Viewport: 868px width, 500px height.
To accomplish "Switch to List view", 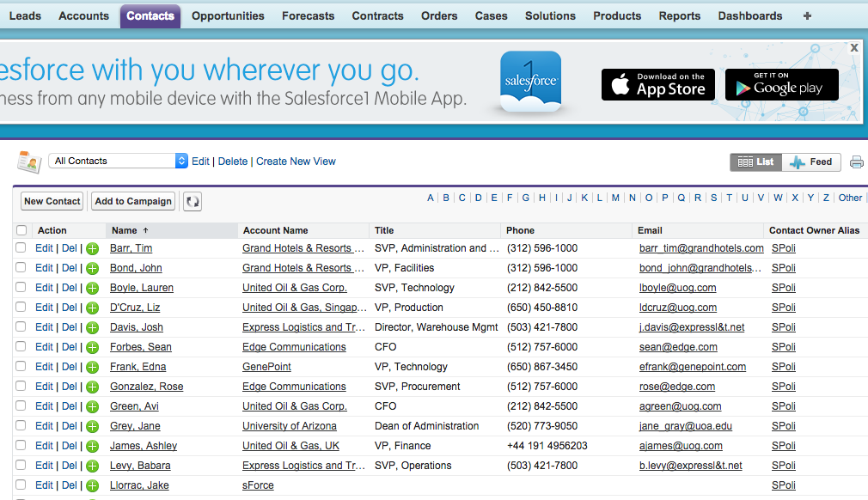I will pos(755,162).
